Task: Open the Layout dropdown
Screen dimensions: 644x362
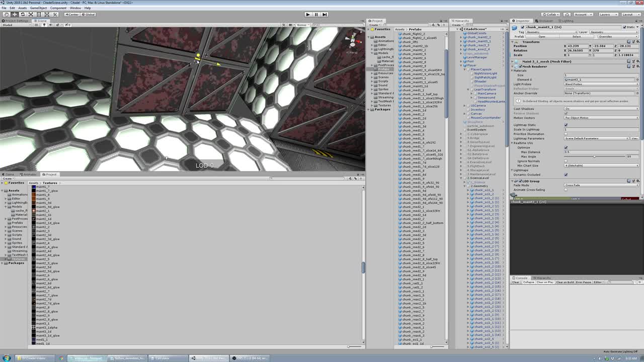Action: pos(629,15)
